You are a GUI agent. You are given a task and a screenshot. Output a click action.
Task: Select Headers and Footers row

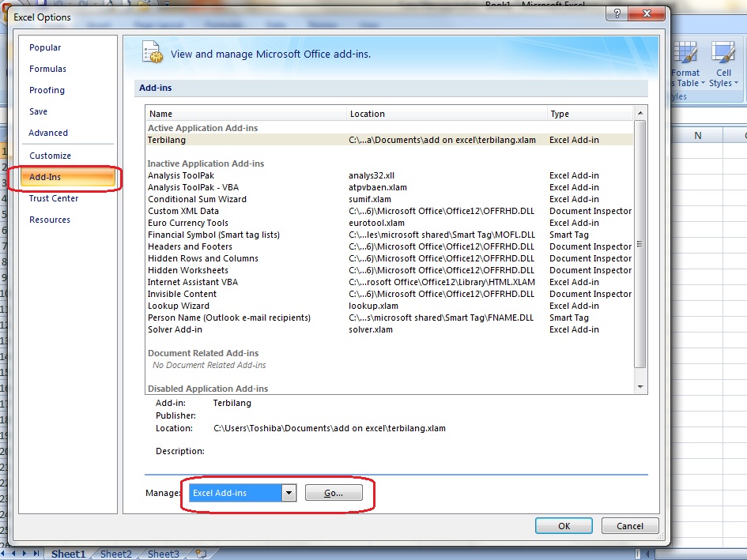coord(389,246)
